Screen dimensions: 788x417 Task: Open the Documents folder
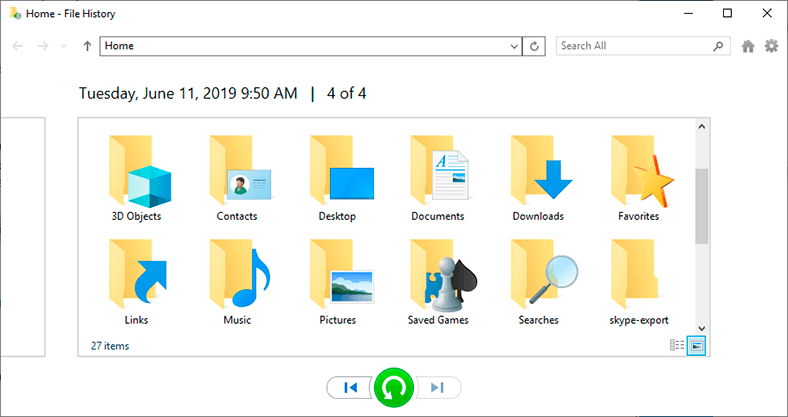(438, 178)
